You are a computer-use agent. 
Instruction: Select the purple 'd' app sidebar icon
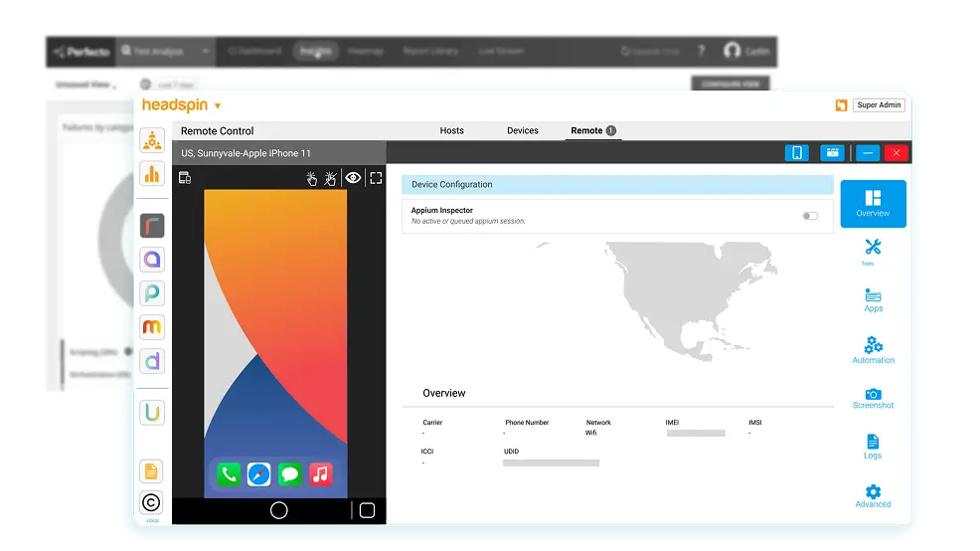(152, 361)
